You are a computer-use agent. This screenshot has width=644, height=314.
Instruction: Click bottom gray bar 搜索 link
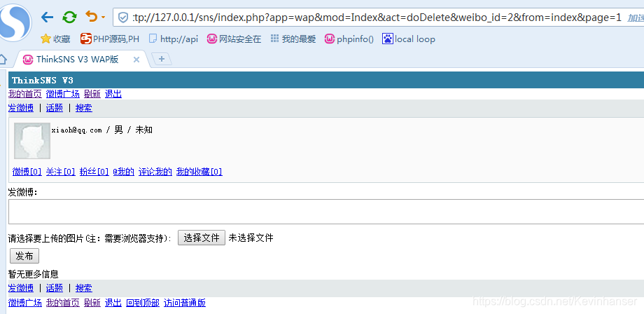[x=84, y=287]
